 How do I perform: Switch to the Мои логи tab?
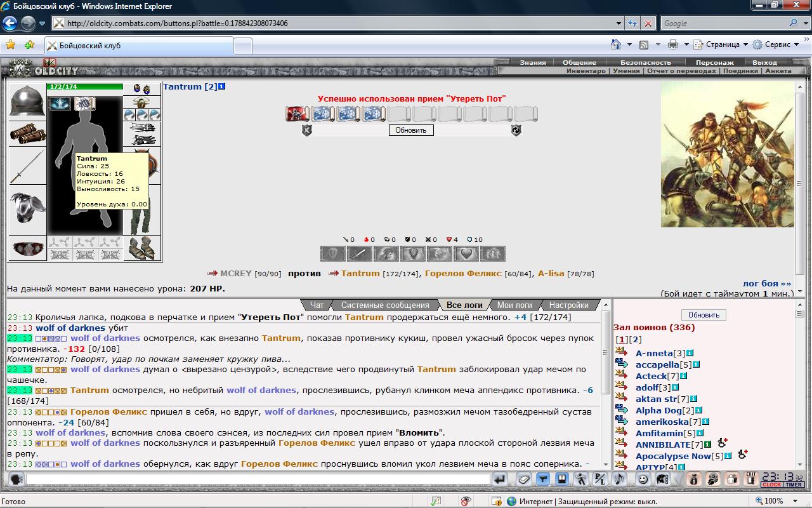[514, 305]
